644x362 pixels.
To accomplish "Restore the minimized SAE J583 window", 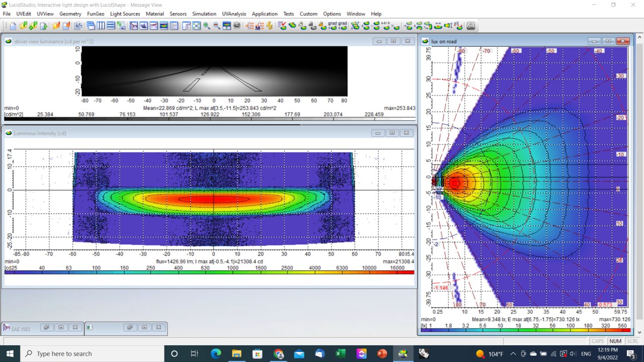I will (x=46, y=327).
